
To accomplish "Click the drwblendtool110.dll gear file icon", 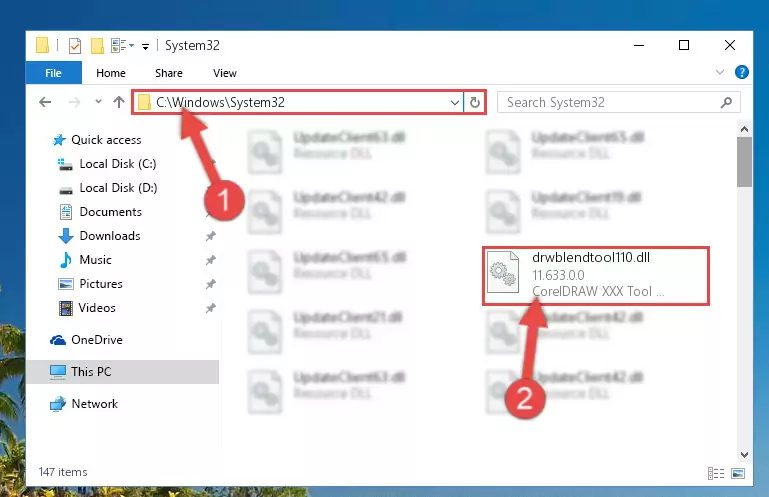I will (503, 272).
